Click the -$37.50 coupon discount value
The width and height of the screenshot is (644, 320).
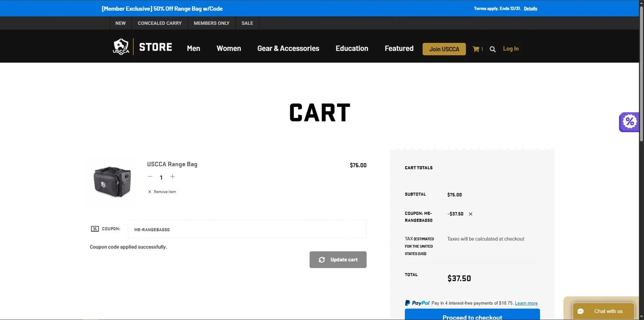pyautogui.click(x=455, y=214)
